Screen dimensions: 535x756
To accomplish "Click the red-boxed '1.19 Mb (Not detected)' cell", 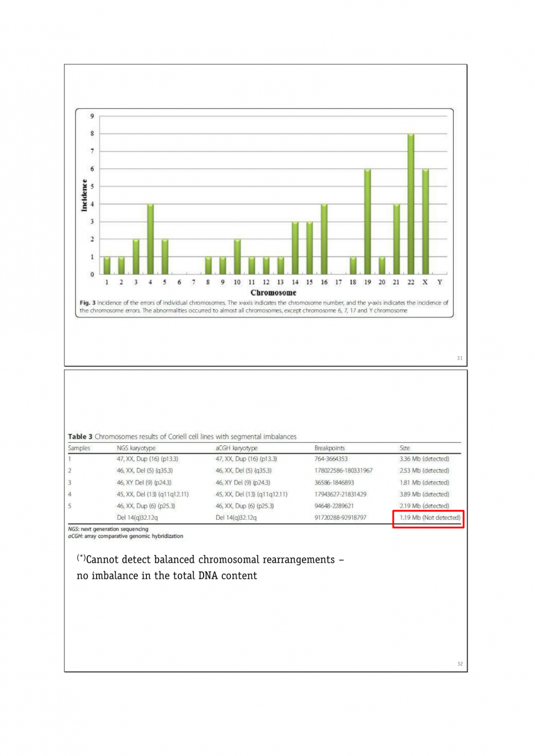I will click(429, 518).
